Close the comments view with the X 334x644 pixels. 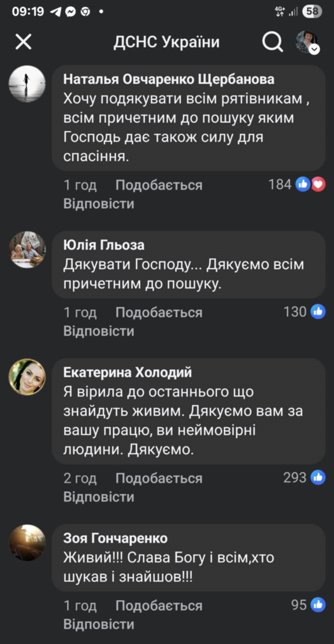(23, 41)
